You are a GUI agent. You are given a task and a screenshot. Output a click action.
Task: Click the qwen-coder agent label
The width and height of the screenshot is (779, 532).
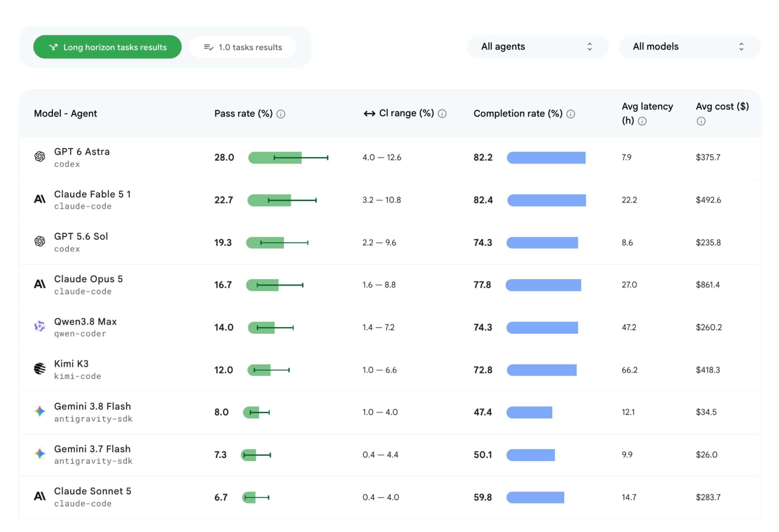[80, 334]
